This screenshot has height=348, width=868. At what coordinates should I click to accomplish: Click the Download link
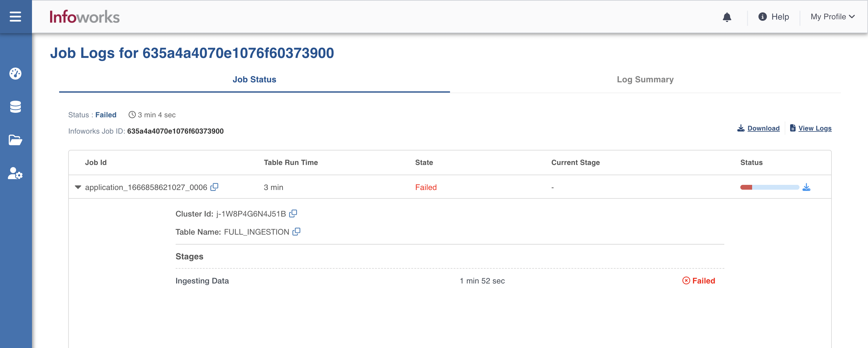(763, 128)
